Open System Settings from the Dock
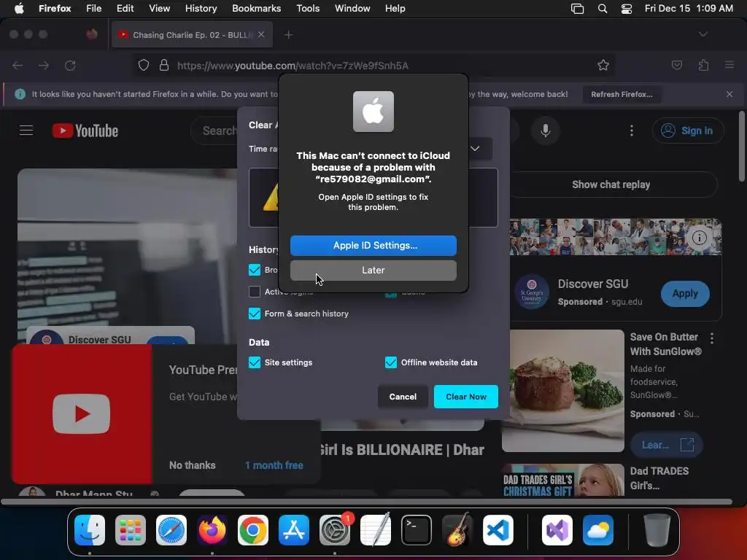This screenshot has height=560, width=747. tap(335, 529)
